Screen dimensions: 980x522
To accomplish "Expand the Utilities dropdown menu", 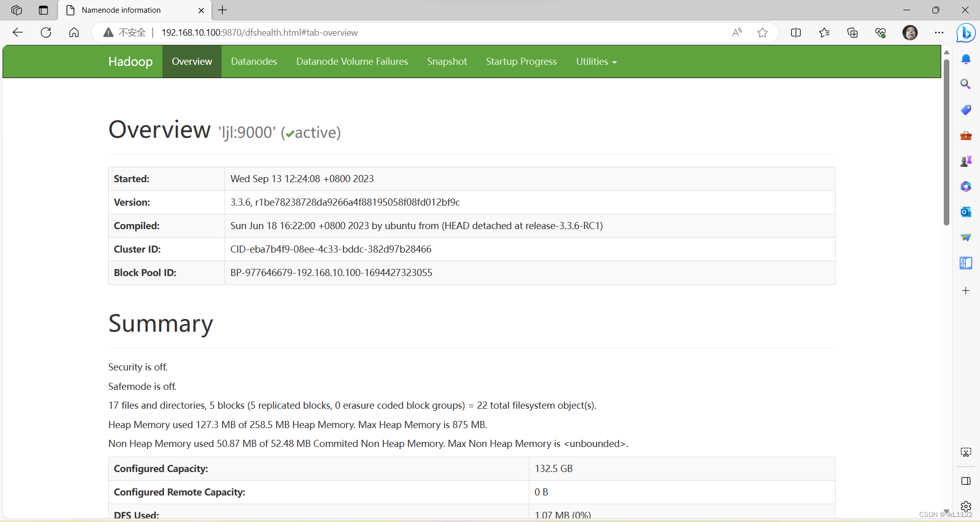I will [x=596, y=62].
